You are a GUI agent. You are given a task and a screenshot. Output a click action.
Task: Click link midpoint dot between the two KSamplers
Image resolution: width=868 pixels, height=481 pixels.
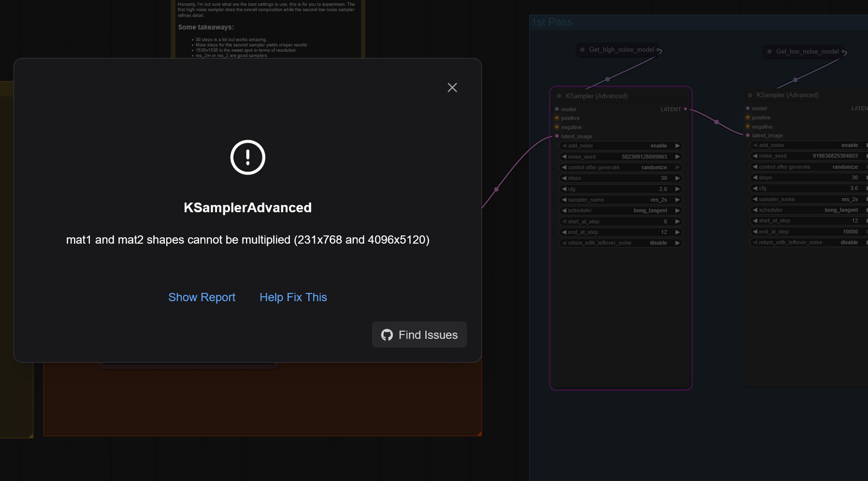coord(716,122)
